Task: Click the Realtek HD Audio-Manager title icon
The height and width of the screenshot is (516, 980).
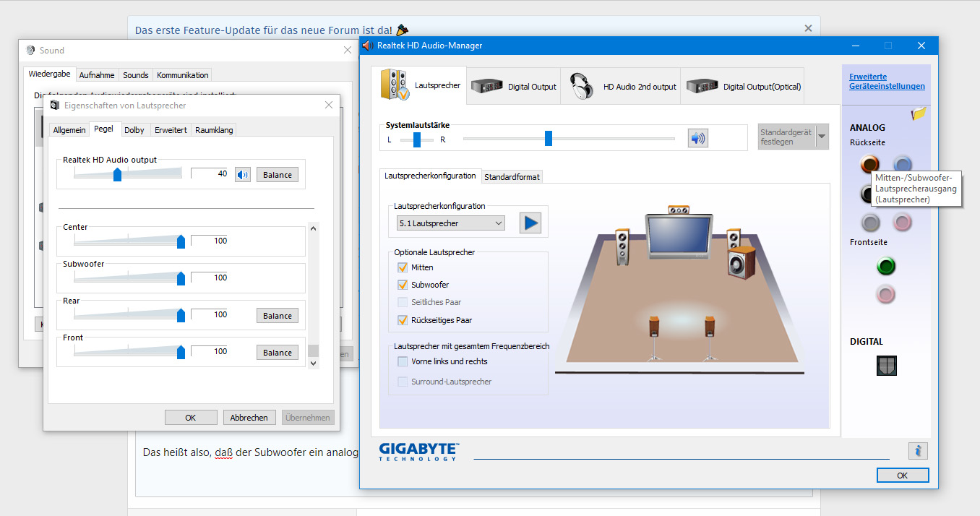Action: pyautogui.click(x=369, y=46)
